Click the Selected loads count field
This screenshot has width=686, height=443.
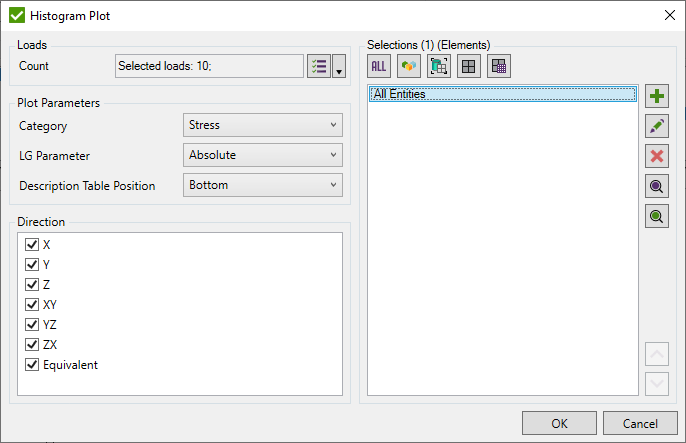209,66
